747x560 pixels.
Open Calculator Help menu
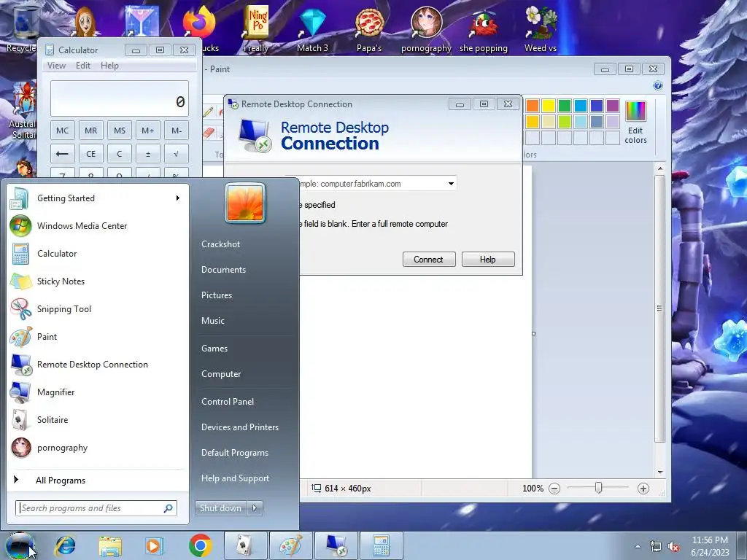(109, 66)
